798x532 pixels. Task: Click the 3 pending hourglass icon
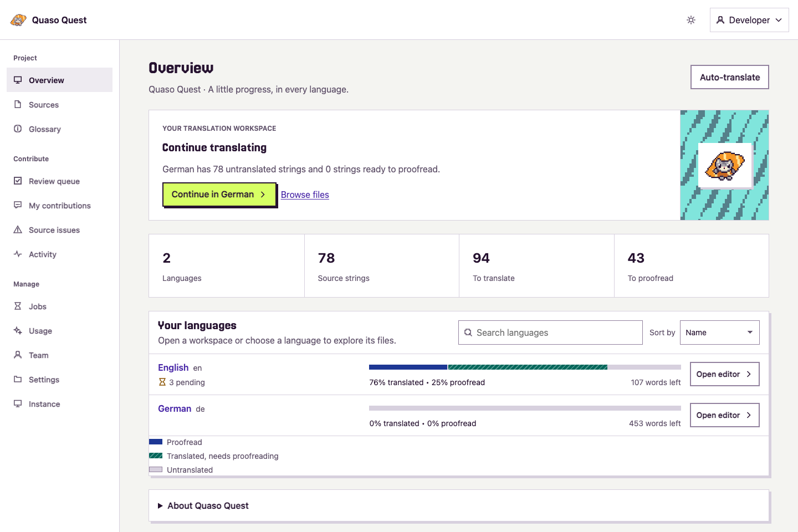click(x=162, y=382)
